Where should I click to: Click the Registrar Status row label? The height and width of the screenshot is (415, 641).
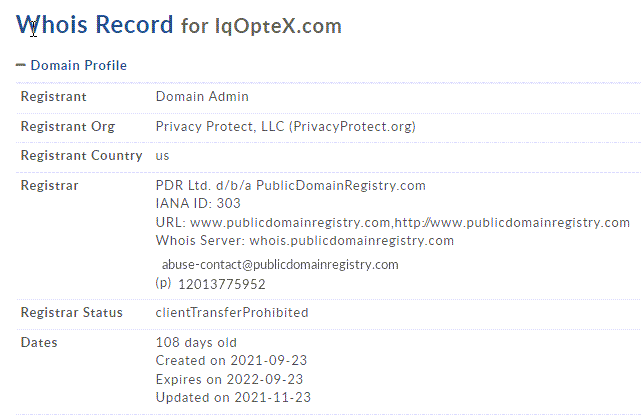(72, 312)
